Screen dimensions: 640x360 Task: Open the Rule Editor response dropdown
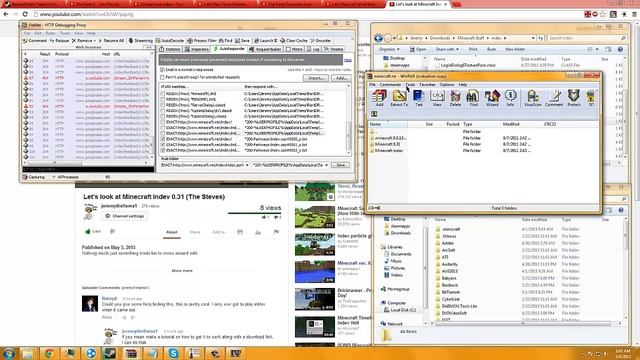pos(327,165)
